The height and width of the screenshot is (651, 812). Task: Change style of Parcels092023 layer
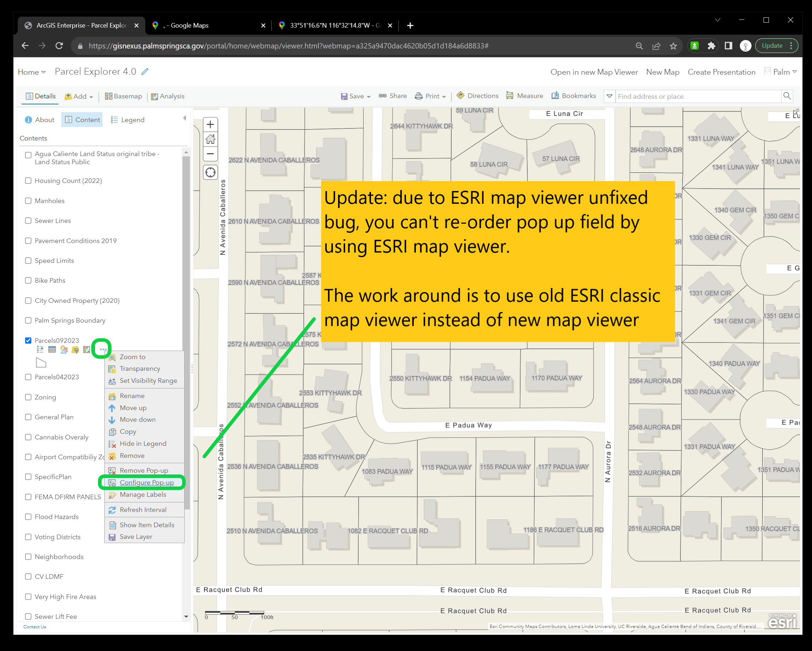(x=64, y=349)
